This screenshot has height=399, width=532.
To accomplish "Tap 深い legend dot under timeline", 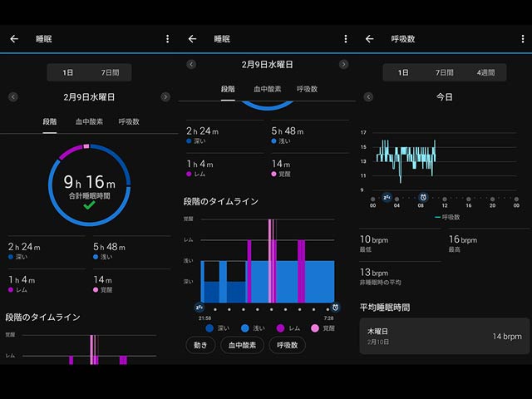I will [209, 328].
